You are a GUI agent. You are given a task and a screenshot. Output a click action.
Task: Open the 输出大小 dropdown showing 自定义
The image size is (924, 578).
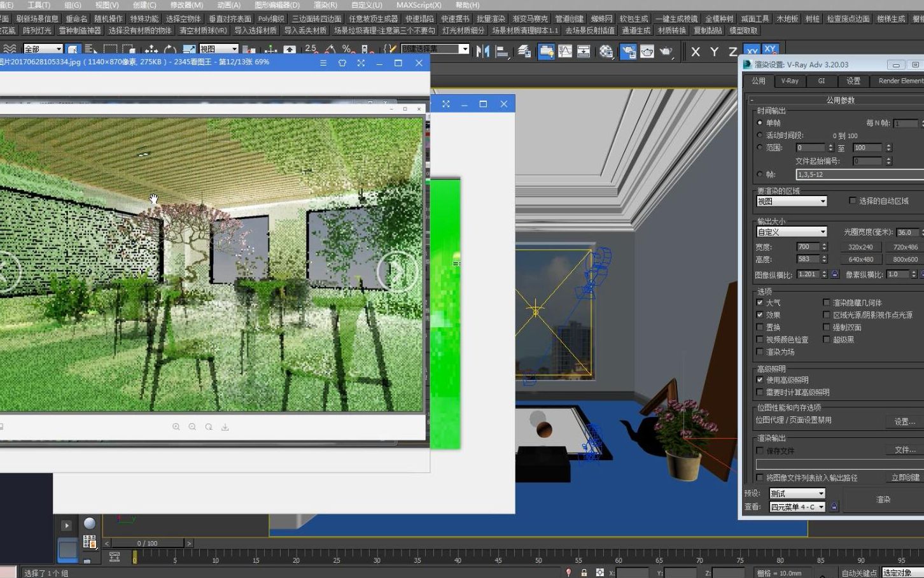pos(791,231)
